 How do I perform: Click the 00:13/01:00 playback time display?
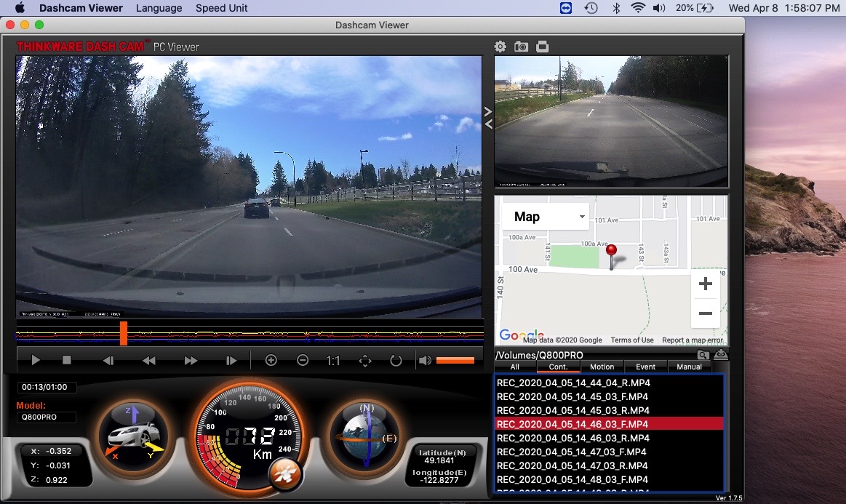(x=46, y=387)
